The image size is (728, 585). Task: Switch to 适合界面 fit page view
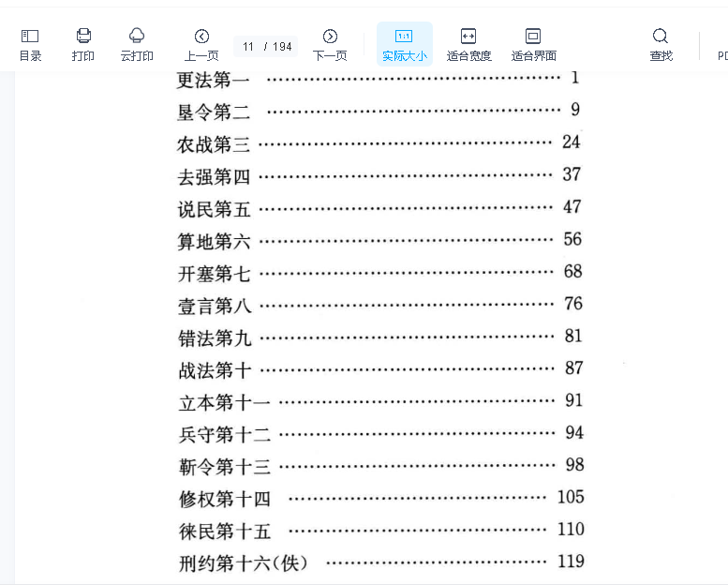click(x=533, y=45)
